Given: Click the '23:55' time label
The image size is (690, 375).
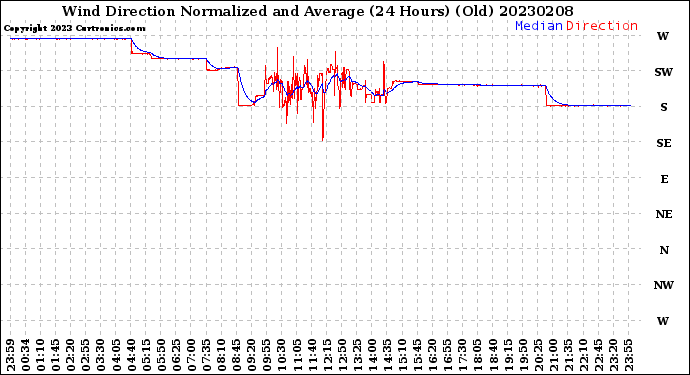Looking at the screenshot, I should [628, 355].
